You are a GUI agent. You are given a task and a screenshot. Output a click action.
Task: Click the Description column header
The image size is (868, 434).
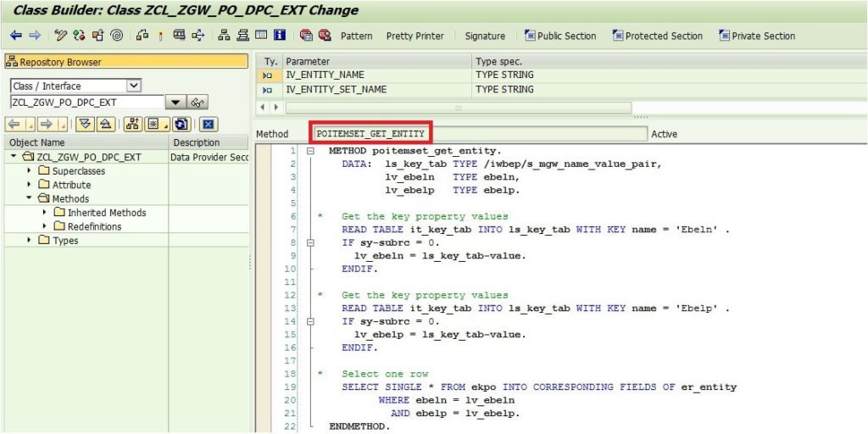point(209,142)
